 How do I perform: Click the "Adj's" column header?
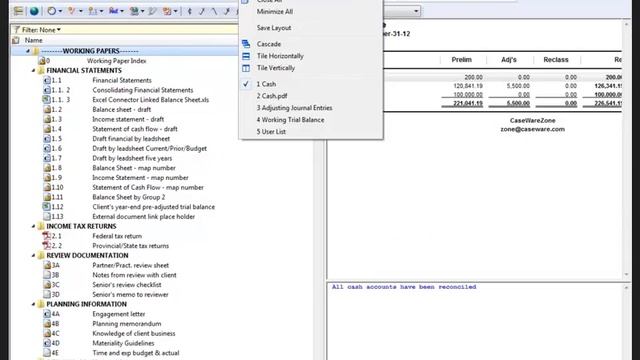[x=509, y=60]
